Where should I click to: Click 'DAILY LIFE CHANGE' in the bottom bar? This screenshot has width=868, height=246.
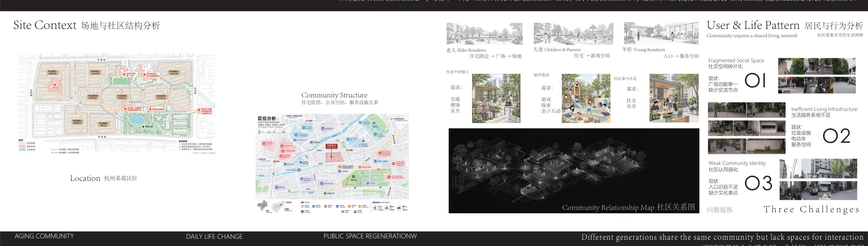(214, 237)
